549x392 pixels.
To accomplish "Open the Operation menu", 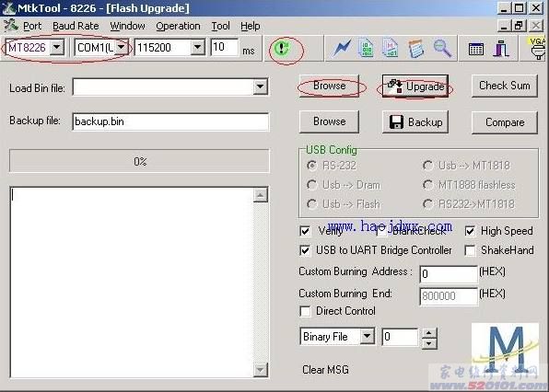I will click(x=178, y=26).
